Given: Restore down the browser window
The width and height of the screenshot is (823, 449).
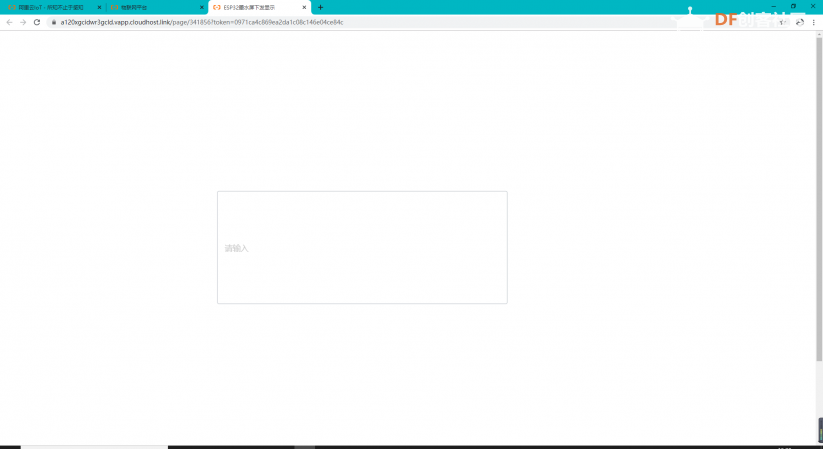Looking at the screenshot, I should [793, 6].
